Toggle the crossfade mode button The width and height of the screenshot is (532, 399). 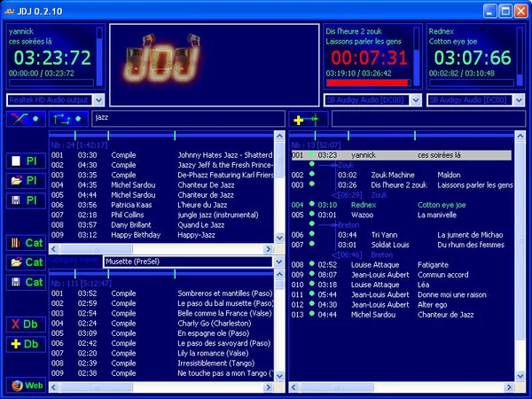(x=26, y=119)
